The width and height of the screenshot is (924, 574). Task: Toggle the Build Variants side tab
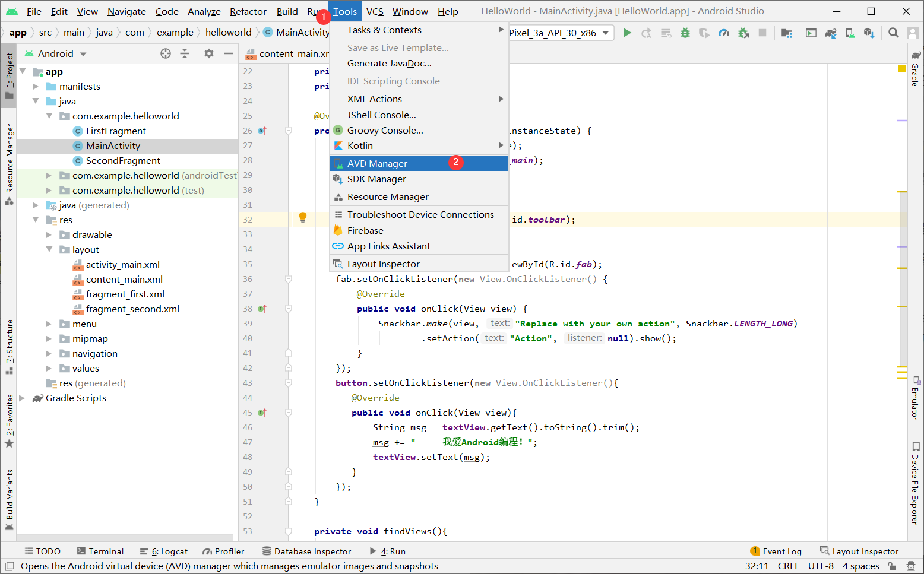coord(9,500)
